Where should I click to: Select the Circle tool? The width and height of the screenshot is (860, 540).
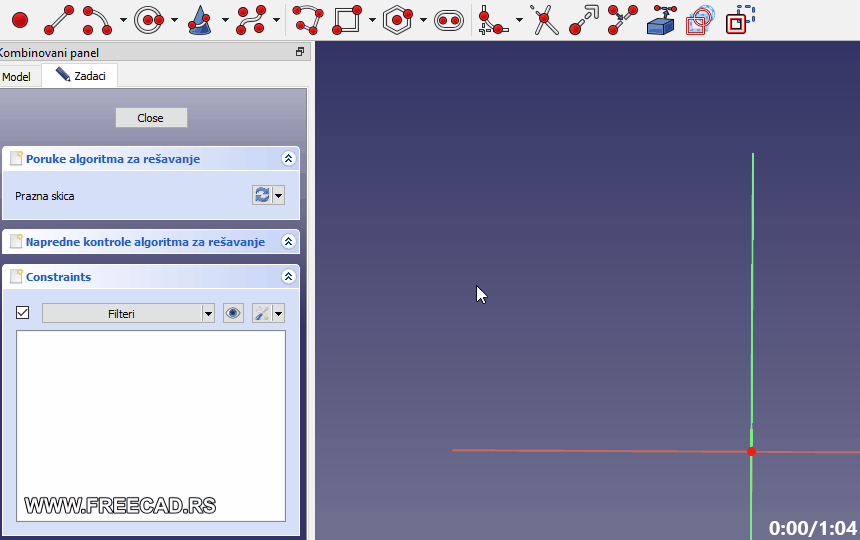tap(148, 19)
